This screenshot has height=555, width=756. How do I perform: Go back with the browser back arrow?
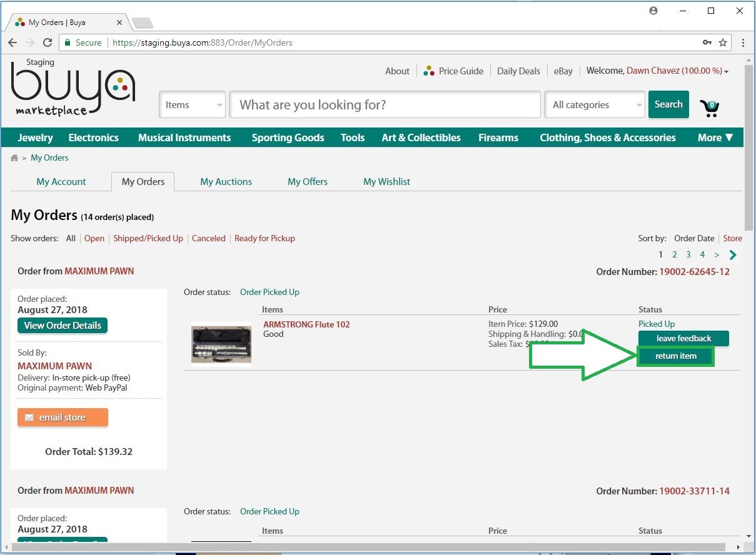click(13, 42)
